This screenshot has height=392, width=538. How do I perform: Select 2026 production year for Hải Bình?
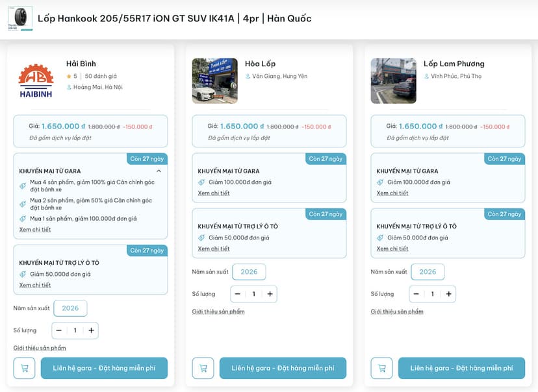[x=70, y=308]
